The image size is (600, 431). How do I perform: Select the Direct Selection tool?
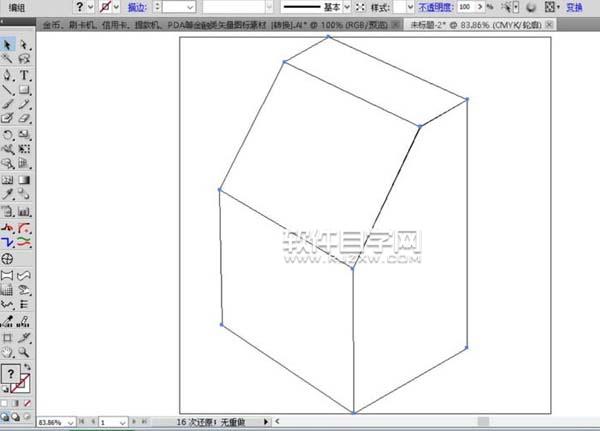[x=24, y=45]
